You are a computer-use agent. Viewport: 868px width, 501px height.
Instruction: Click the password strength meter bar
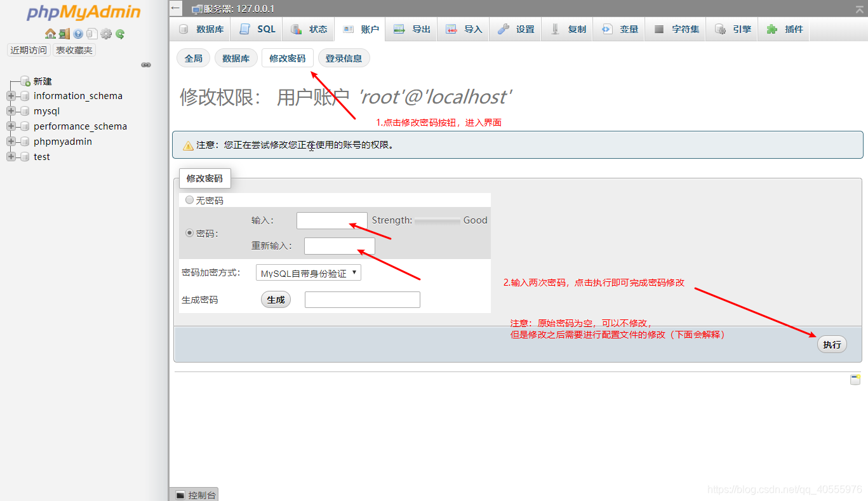(437, 220)
